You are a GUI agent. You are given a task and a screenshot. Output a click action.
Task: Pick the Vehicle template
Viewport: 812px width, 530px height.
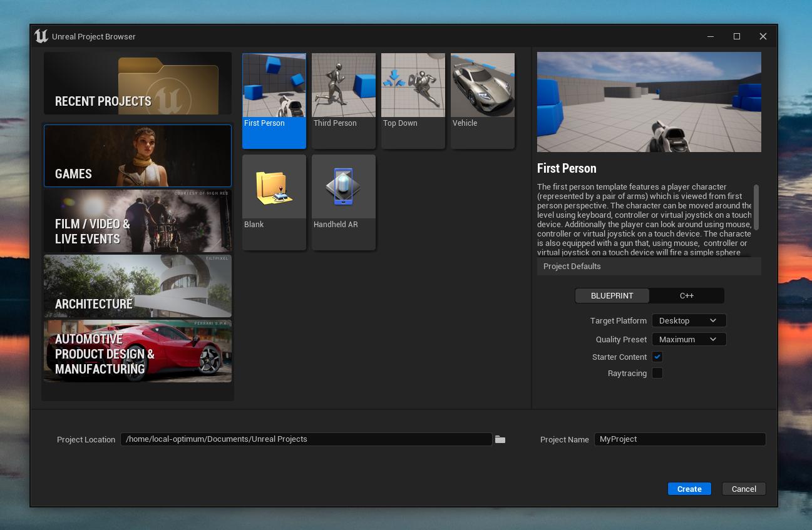point(483,101)
